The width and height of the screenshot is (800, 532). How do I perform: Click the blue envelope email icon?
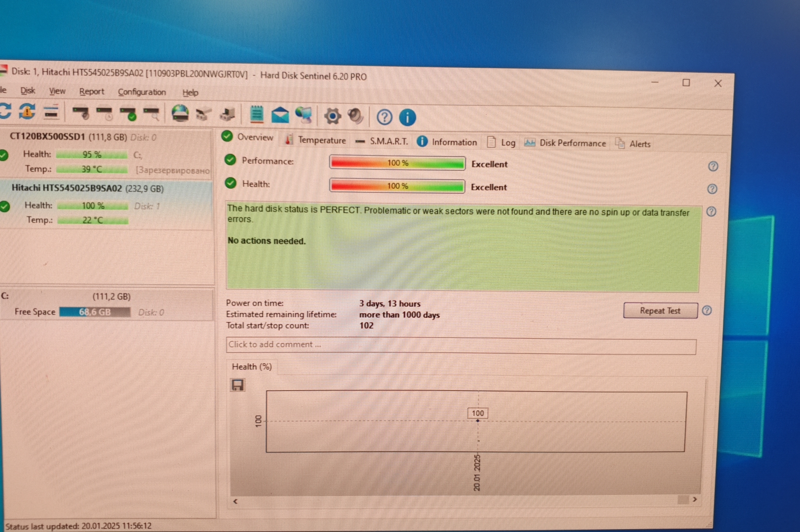[x=280, y=115]
